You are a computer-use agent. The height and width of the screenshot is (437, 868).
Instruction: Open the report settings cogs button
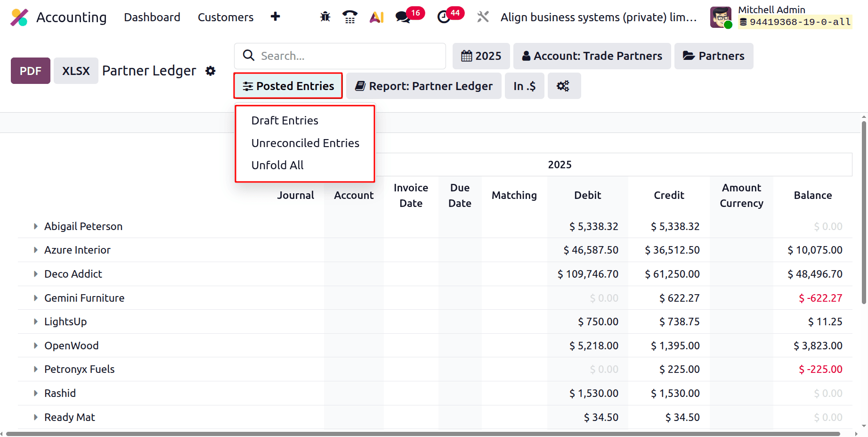(564, 86)
